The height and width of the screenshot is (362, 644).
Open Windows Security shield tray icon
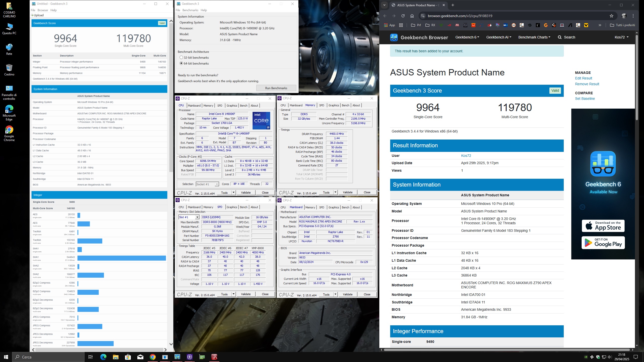(598, 357)
